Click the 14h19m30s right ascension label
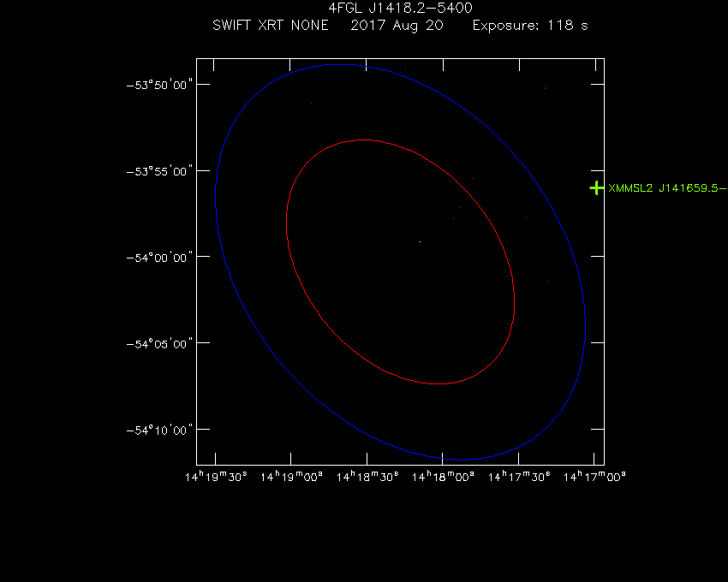Screen dimensions: 728x582 pos(216,477)
